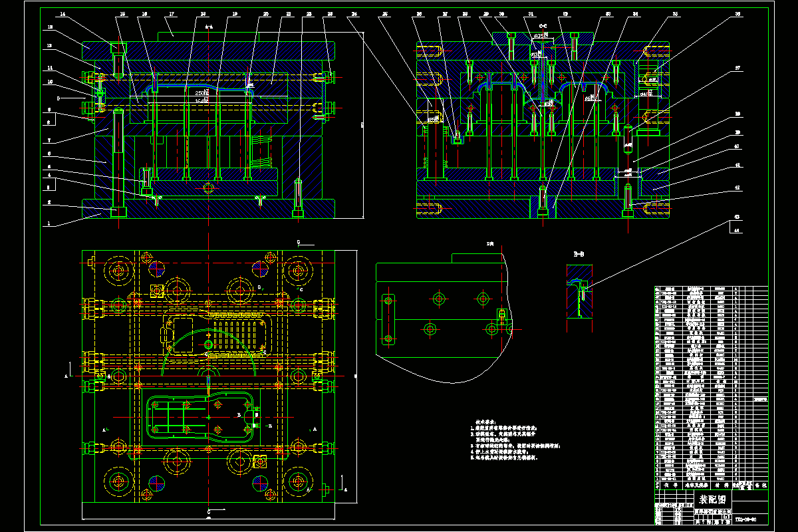Click part balloon number "40"
This screenshot has width=798, height=532.
[x=737, y=146]
